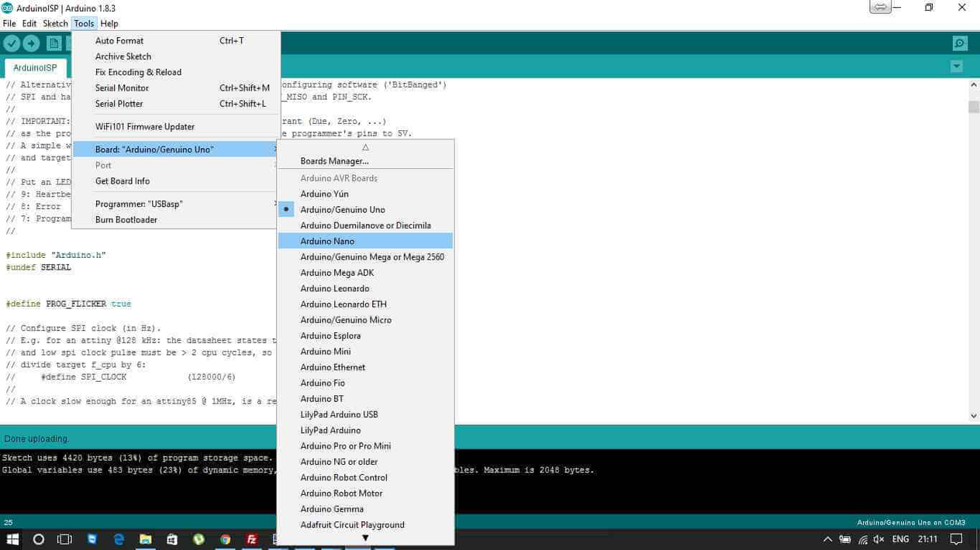
Task: Click the Upload arrow button
Action: point(31,44)
